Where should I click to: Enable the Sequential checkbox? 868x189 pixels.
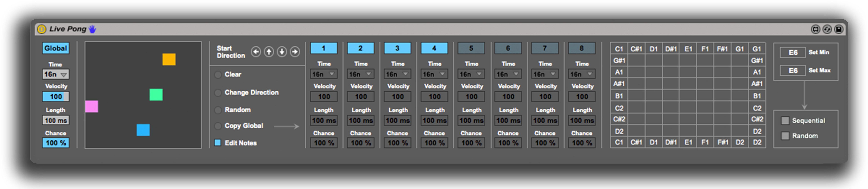(x=785, y=121)
